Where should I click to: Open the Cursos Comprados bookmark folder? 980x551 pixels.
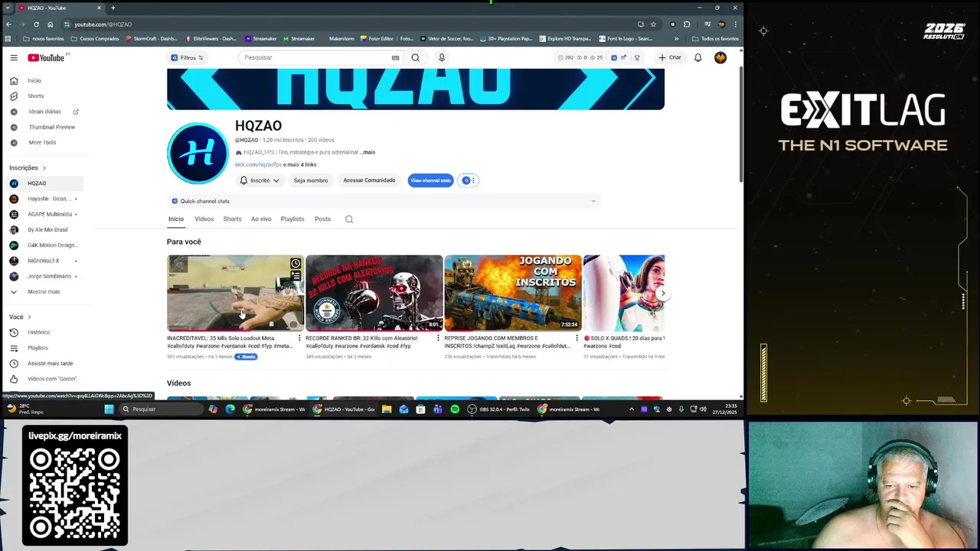tap(95, 38)
